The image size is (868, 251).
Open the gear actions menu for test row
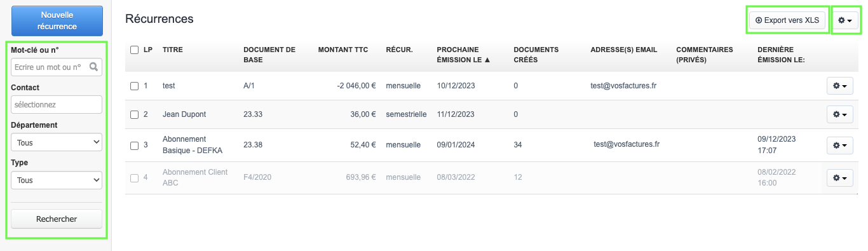839,86
